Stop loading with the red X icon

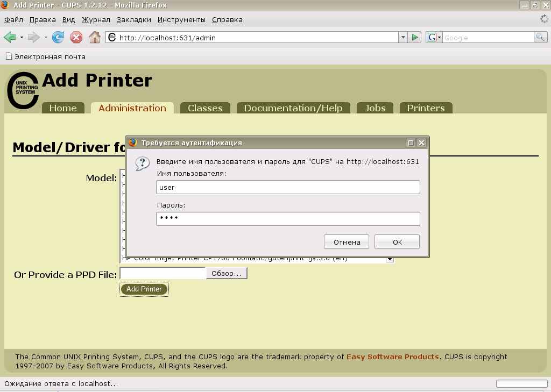point(76,37)
